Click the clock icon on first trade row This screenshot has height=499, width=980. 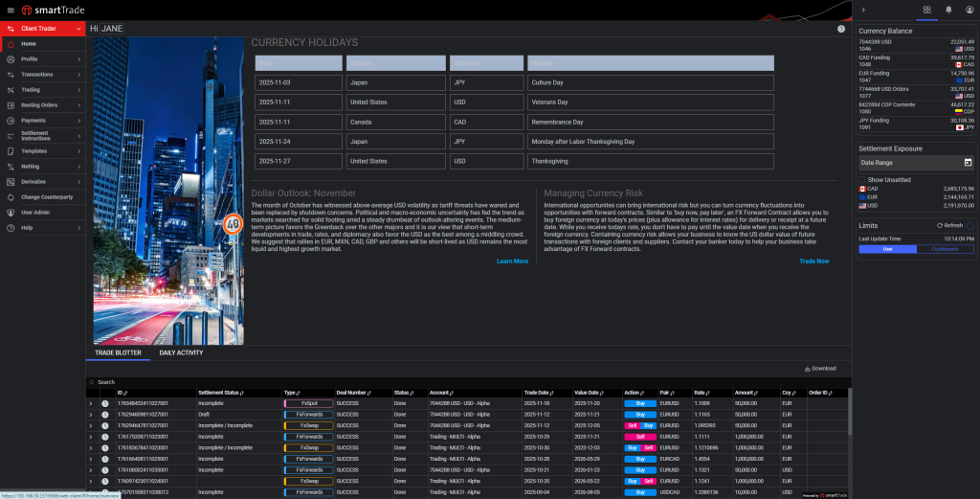pyautogui.click(x=104, y=403)
